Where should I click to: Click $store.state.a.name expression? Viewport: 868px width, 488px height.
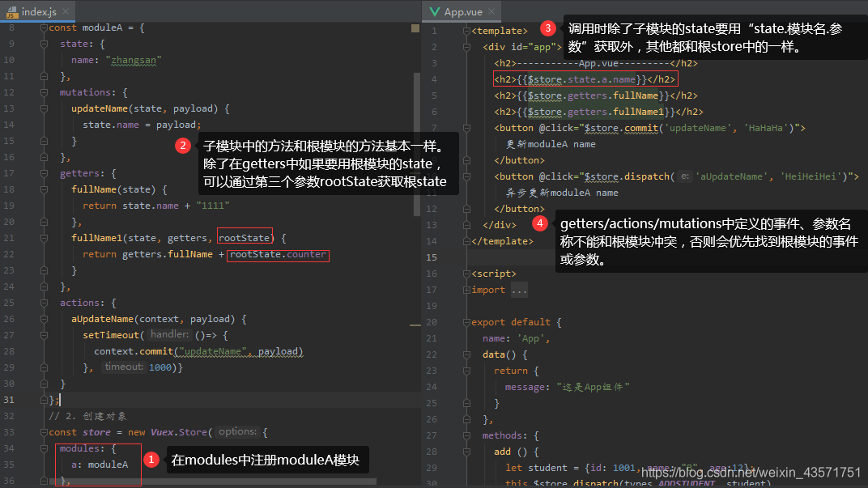[x=582, y=79]
